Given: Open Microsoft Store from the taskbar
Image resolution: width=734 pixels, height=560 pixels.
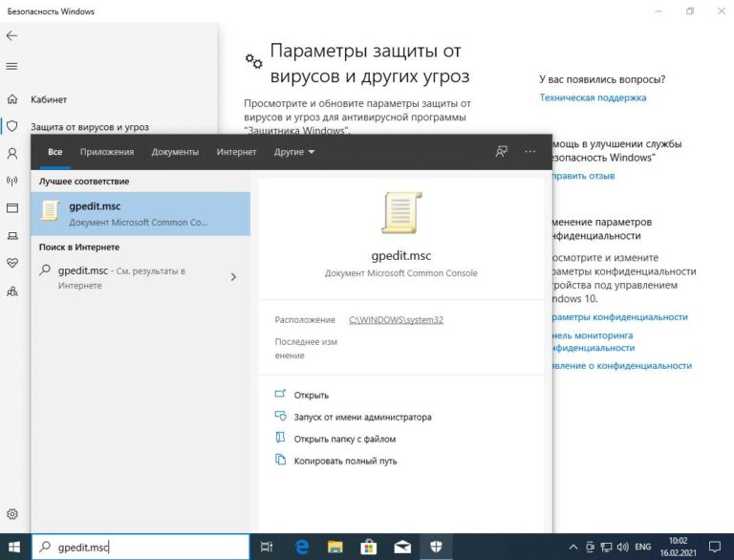Looking at the screenshot, I should tap(368, 547).
